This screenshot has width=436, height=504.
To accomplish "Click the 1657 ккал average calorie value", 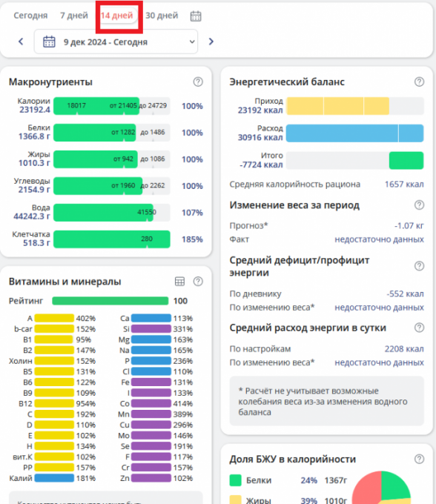I will point(404,184).
